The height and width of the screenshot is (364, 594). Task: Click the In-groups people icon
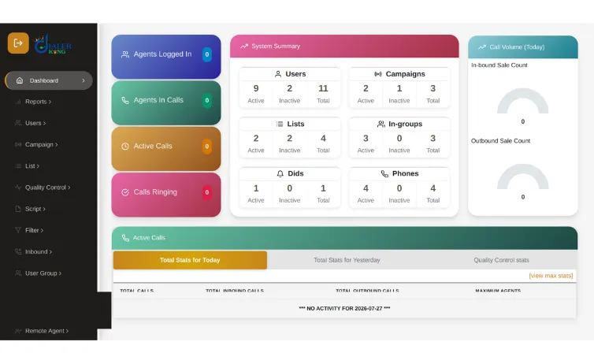pos(381,124)
